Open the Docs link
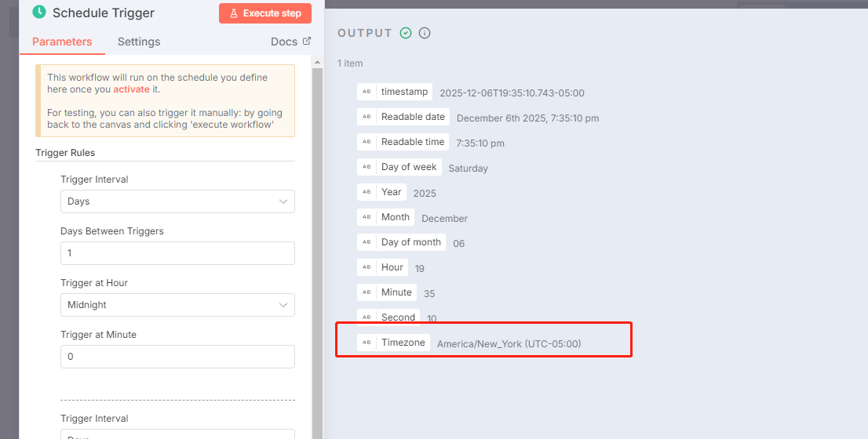Viewport: 868px width, 439px height. pos(290,42)
